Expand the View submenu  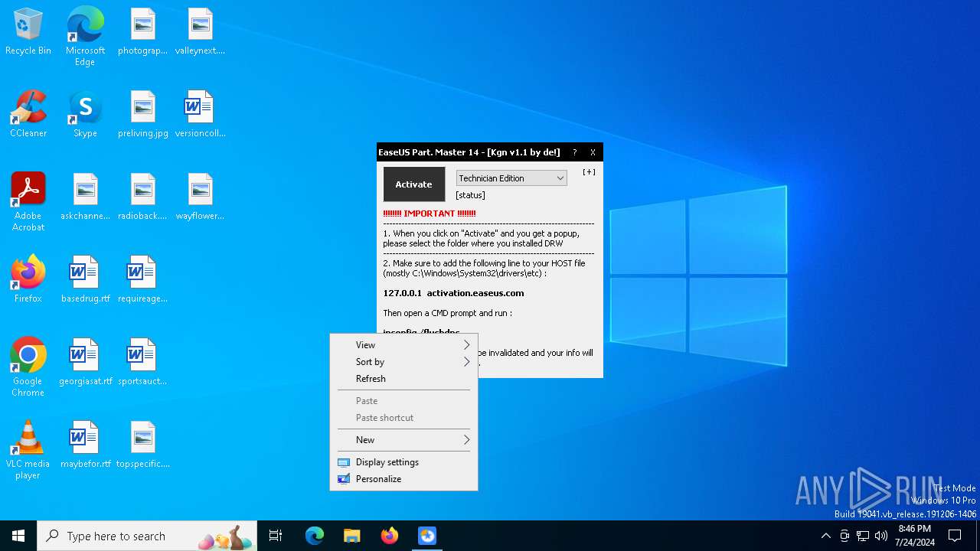(x=403, y=345)
